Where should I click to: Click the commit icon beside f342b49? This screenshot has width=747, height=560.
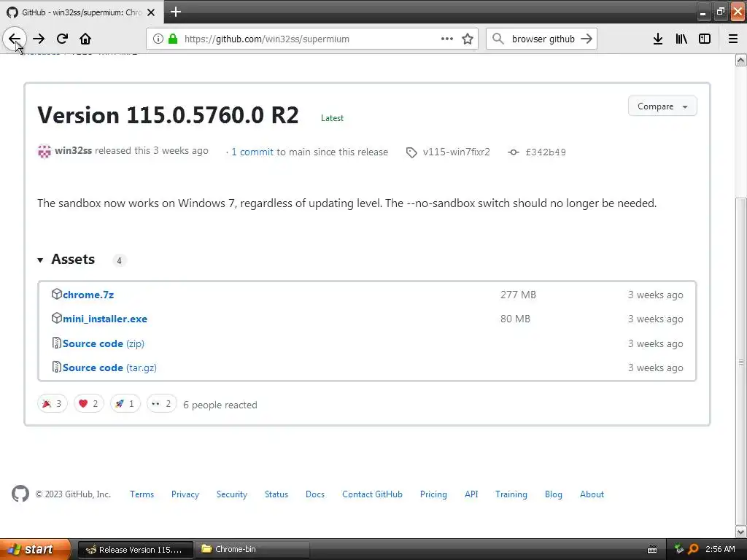pos(513,152)
